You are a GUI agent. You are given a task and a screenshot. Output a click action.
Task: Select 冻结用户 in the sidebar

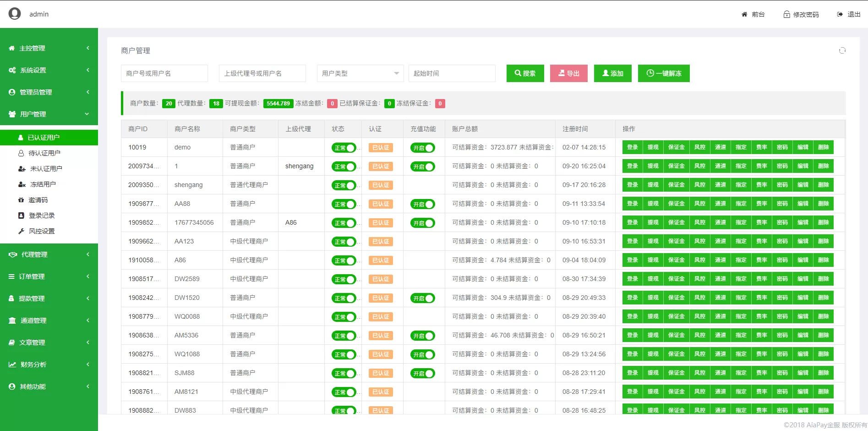43,184
